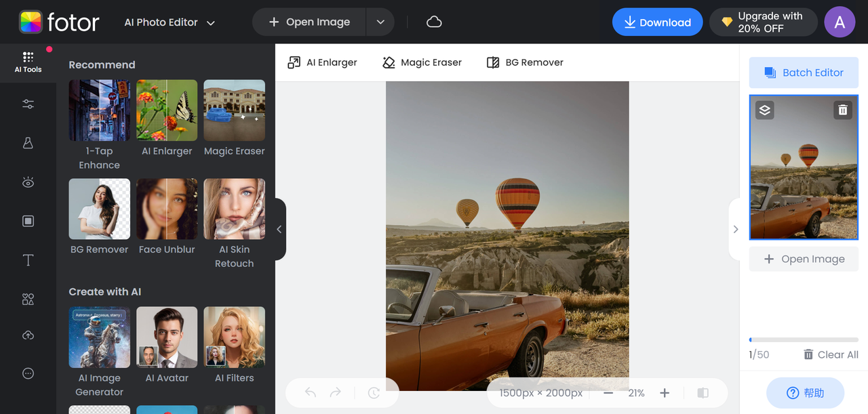Select the Text tool in sidebar

[28, 260]
